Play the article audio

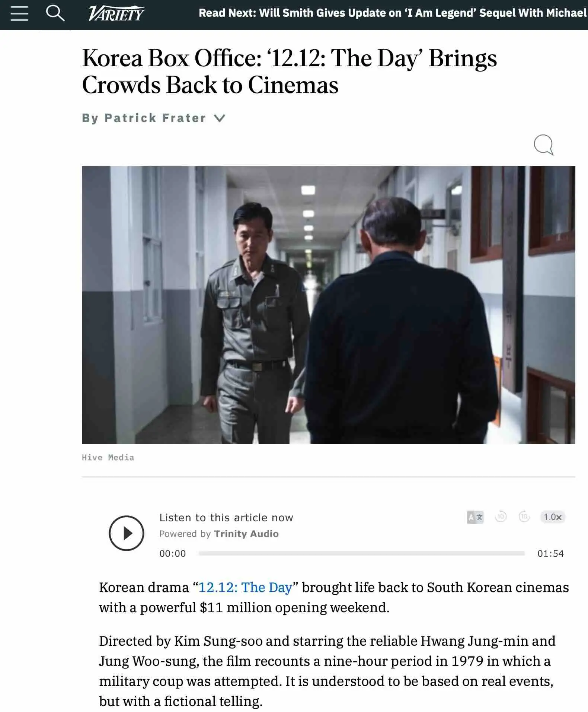click(x=127, y=533)
